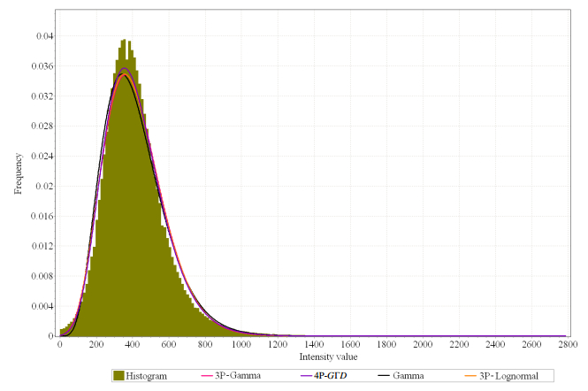
Task: Click the 0.008 y-axis tick label
Action: (x=42, y=276)
